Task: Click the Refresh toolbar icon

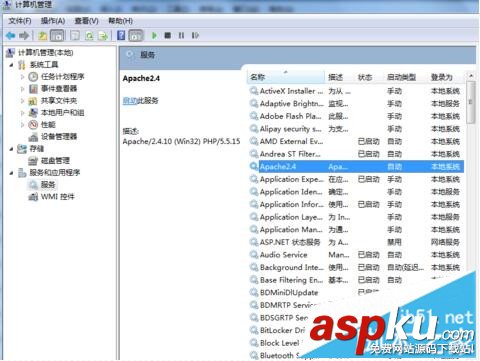Action: (89, 35)
